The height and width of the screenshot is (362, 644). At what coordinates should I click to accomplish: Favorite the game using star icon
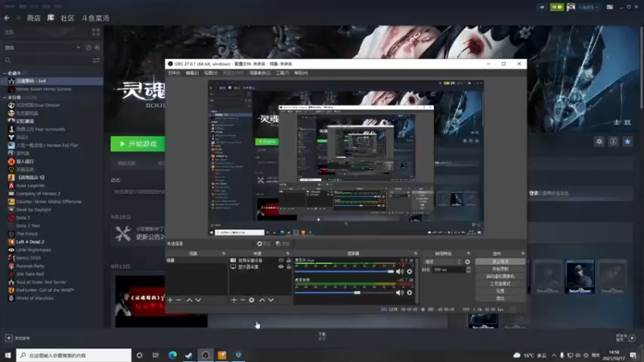click(x=627, y=142)
